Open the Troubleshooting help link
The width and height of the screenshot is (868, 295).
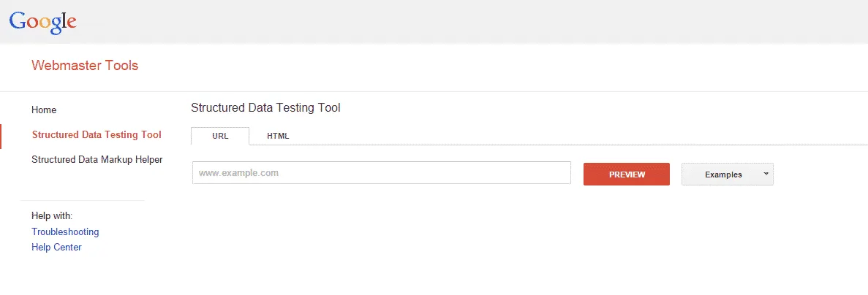click(65, 232)
